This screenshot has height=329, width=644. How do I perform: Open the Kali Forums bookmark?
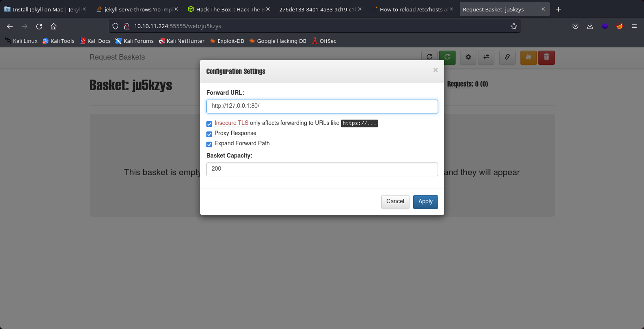click(134, 41)
